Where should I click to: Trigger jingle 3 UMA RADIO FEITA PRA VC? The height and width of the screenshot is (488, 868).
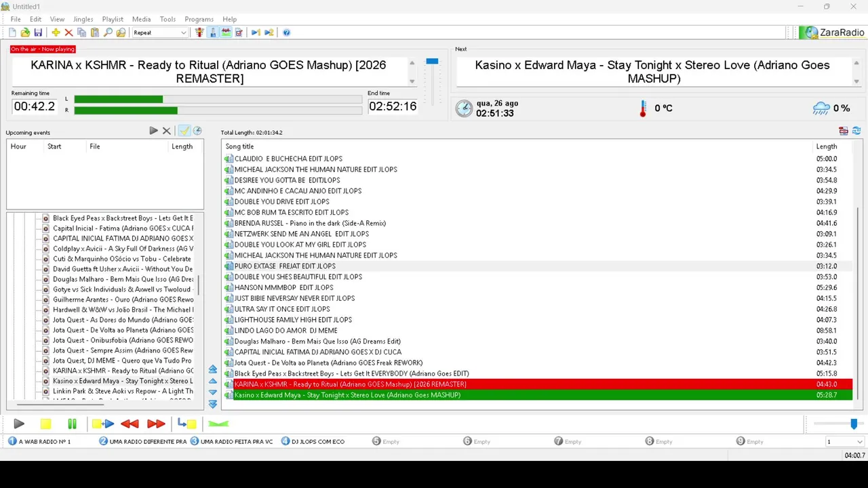point(231,441)
